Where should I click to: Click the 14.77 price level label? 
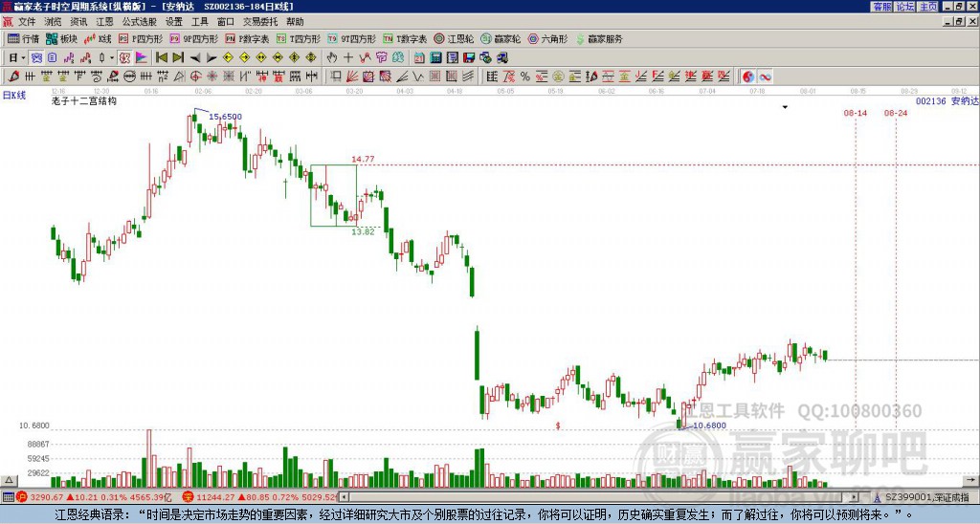[x=363, y=160]
